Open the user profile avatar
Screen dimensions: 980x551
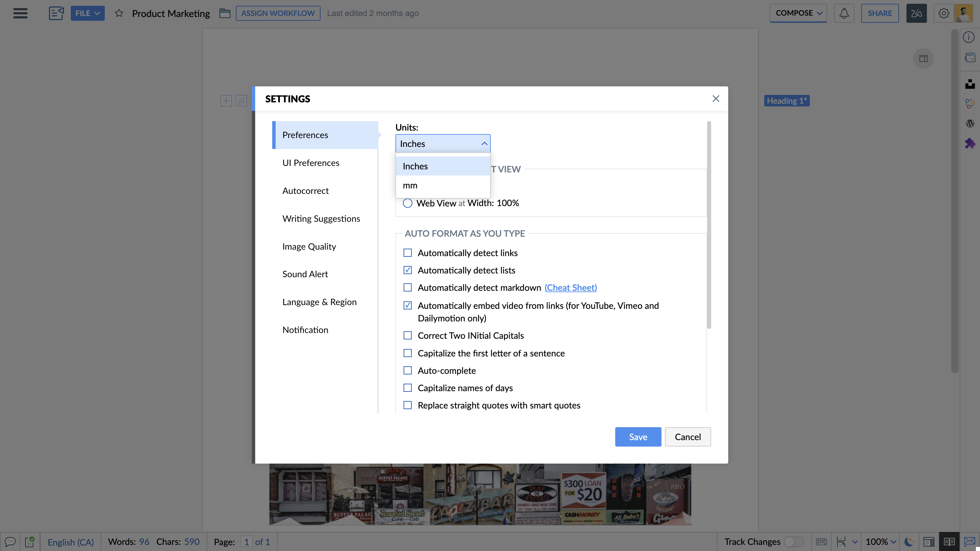pos(964,13)
